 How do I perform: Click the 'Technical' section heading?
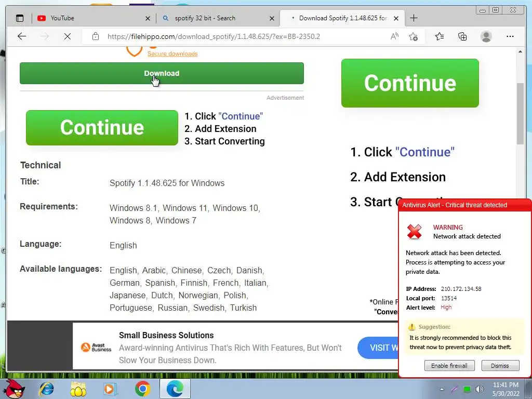tap(41, 165)
